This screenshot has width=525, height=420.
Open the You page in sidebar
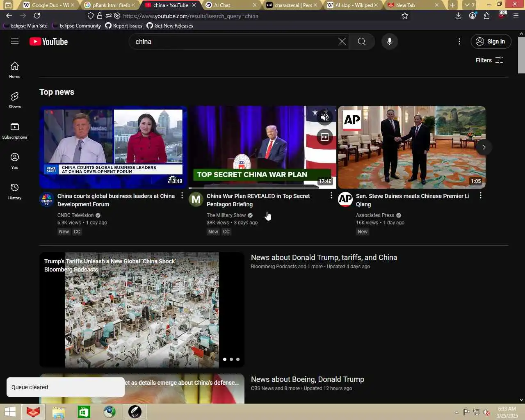[15, 161]
